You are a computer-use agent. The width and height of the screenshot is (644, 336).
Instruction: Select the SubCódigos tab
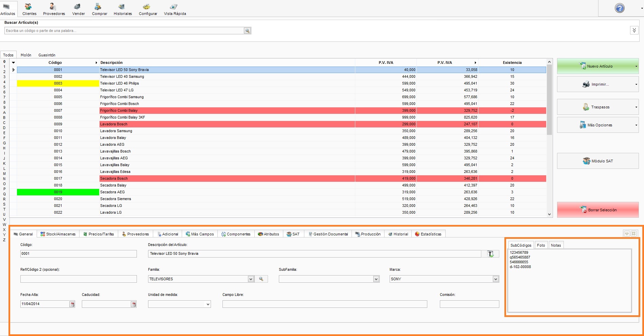(521, 245)
